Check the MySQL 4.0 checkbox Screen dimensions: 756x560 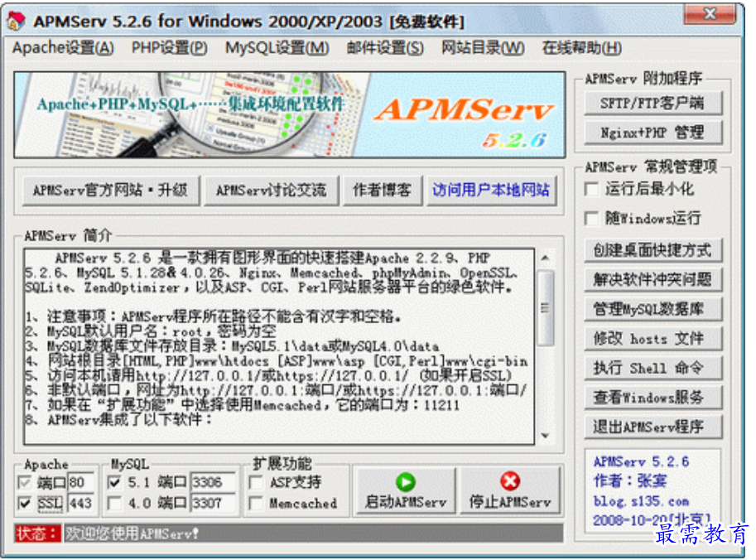[115, 503]
